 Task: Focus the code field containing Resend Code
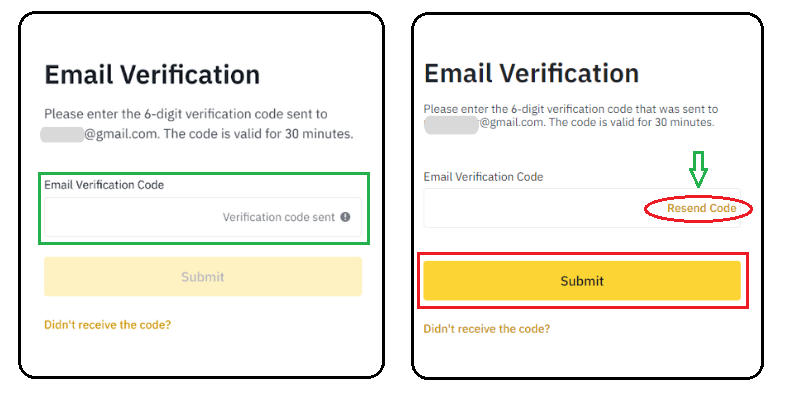pyautogui.click(x=582, y=208)
